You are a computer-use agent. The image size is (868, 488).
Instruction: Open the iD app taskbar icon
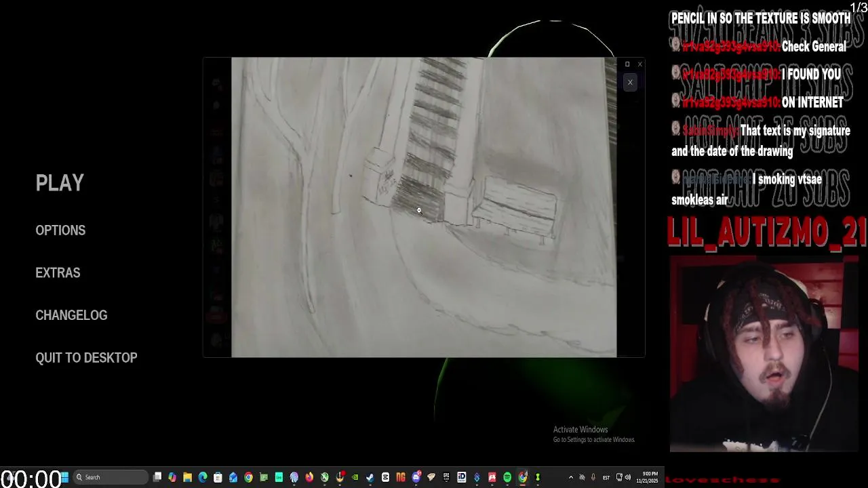[x=462, y=477]
